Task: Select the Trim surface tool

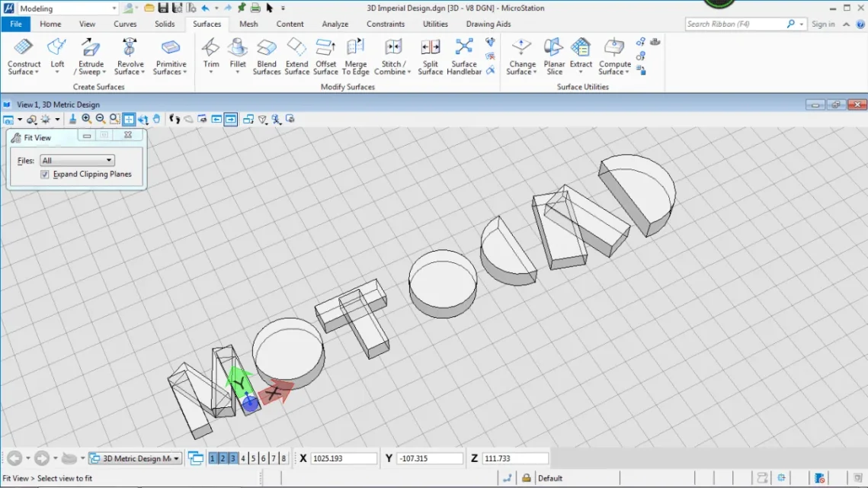Action: (x=211, y=56)
